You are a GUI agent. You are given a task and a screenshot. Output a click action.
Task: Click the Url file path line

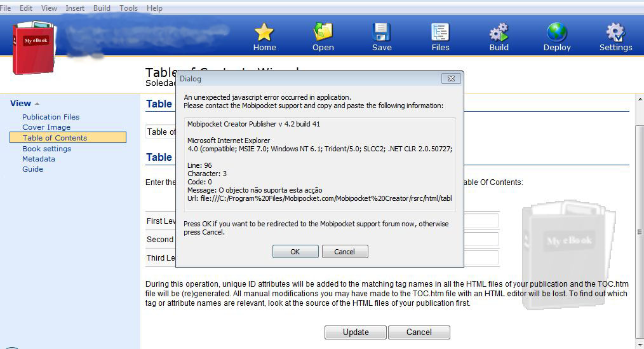(x=319, y=198)
